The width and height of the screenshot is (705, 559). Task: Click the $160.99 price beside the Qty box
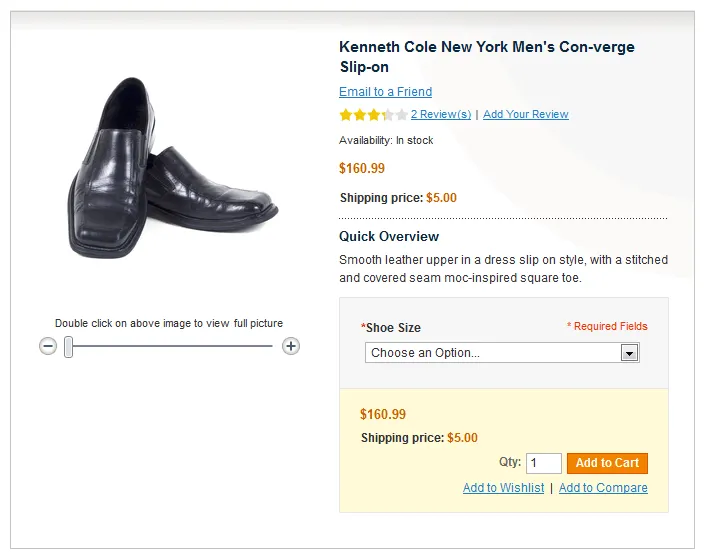(x=383, y=414)
